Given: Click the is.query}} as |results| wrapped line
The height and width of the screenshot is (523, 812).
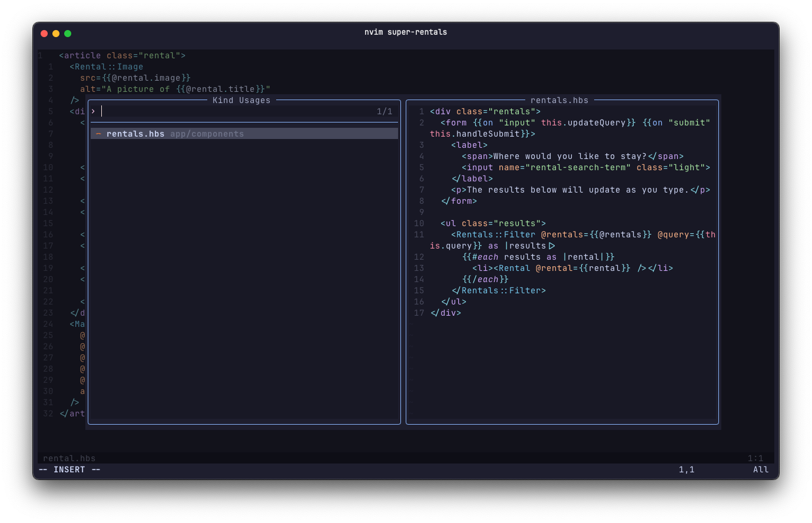Looking at the screenshot, I should pyautogui.click(x=493, y=246).
